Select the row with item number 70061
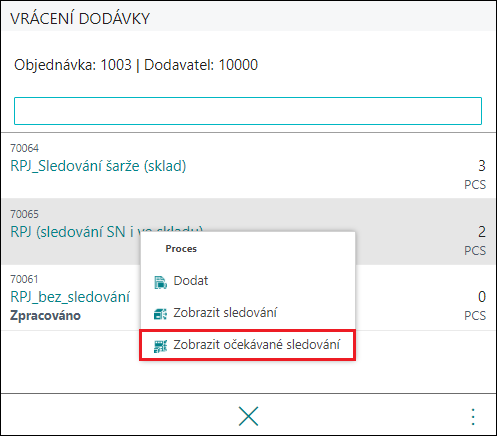The height and width of the screenshot is (436, 497). pos(248,298)
